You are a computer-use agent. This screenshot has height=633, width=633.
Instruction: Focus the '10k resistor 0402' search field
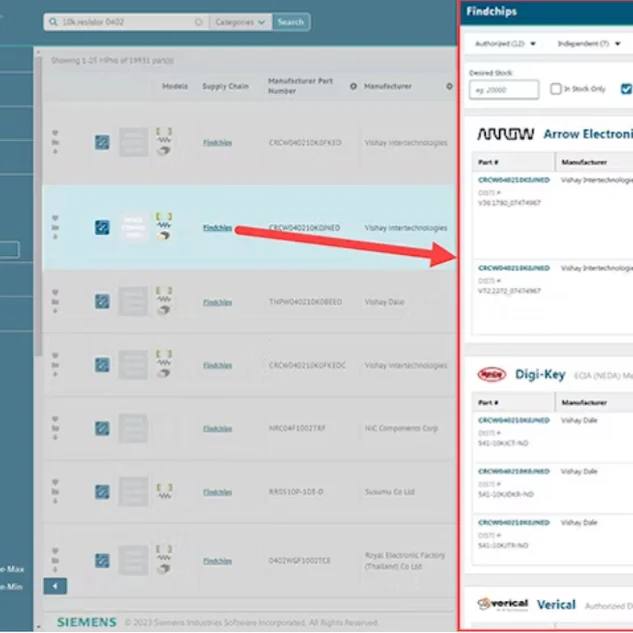pyautogui.click(x=127, y=22)
